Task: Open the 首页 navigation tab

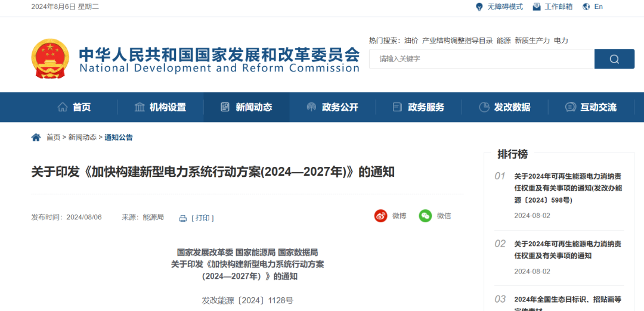Action: (75, 107)
